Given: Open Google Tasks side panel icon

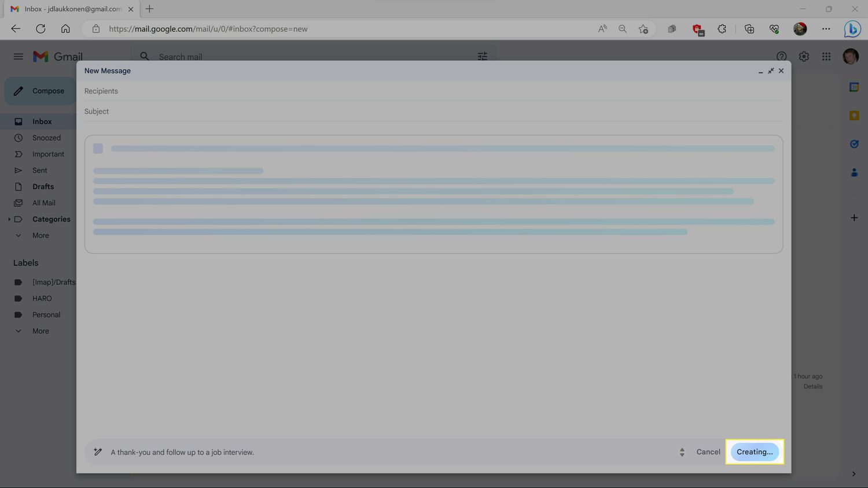Looking at the screenshot, I should 854,144.
